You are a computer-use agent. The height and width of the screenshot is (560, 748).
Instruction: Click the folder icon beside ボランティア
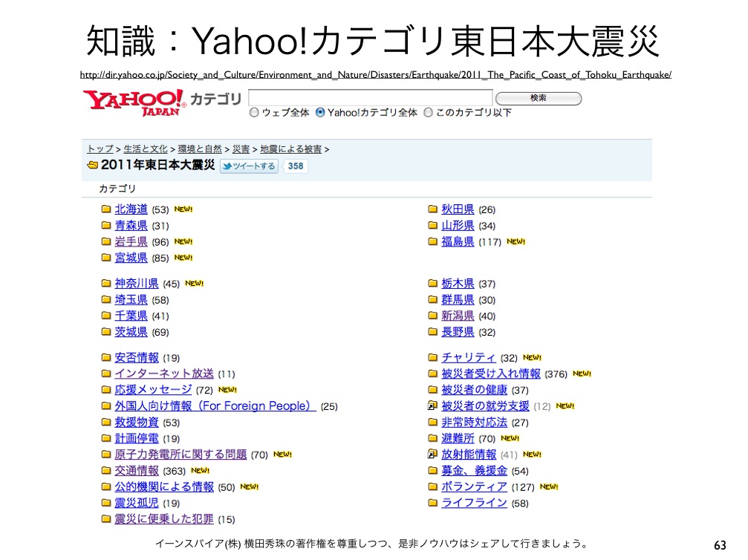click(x=432, y=486)
